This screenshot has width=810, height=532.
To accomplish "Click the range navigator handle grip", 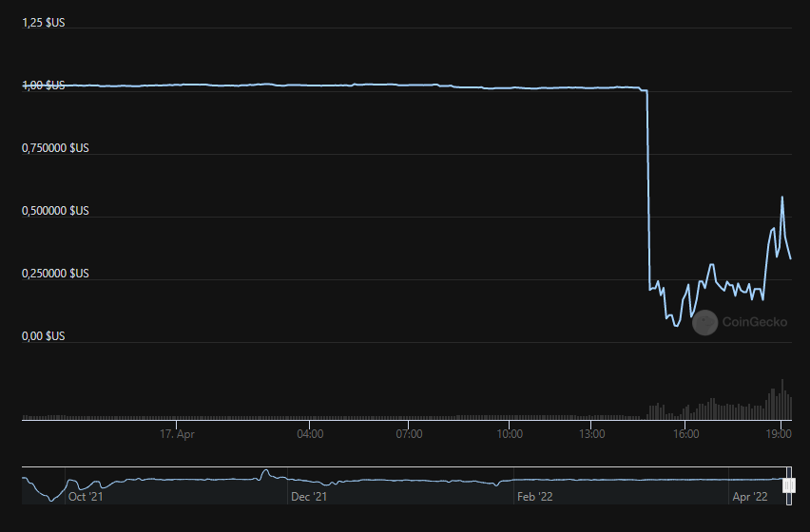I will coord(788,486).
